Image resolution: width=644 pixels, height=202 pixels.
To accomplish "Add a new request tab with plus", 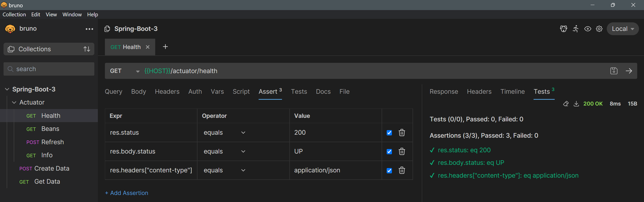I will coord(165,47).
